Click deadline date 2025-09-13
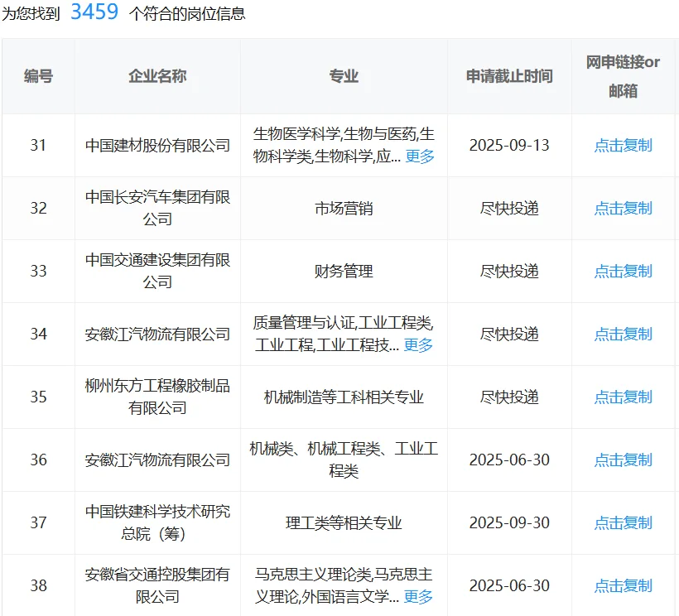 509,146
